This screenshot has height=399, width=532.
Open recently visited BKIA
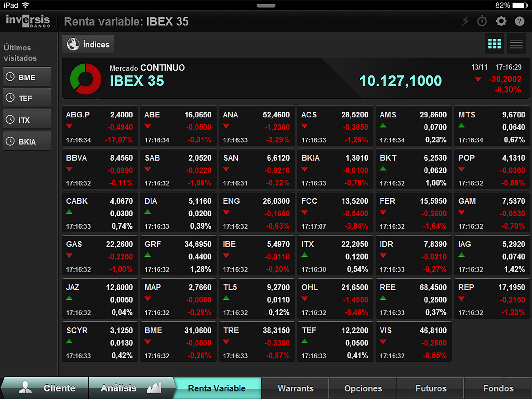coord(27,141)
